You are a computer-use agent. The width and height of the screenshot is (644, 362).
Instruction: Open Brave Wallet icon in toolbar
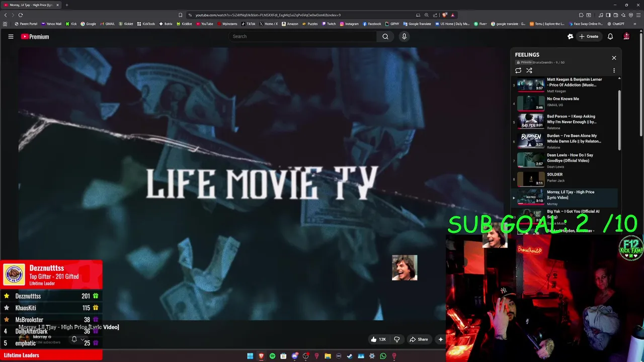(616, 15)
